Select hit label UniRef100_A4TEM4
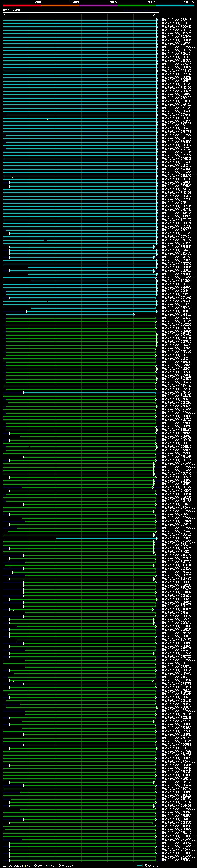This screenshot has width=197, height=868. pos(177,565)
